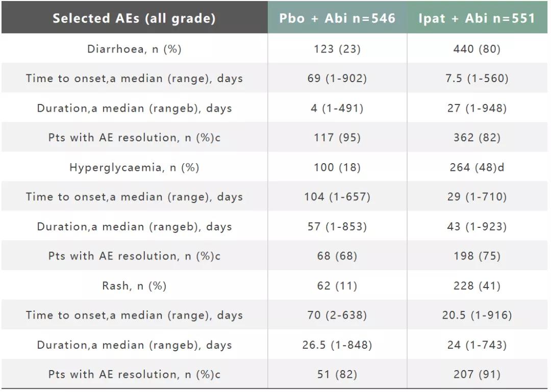The height and width of the screenshot is (392, 551).
Task: Select the cell showing 123 (23)
Action: tap(337, 49)
